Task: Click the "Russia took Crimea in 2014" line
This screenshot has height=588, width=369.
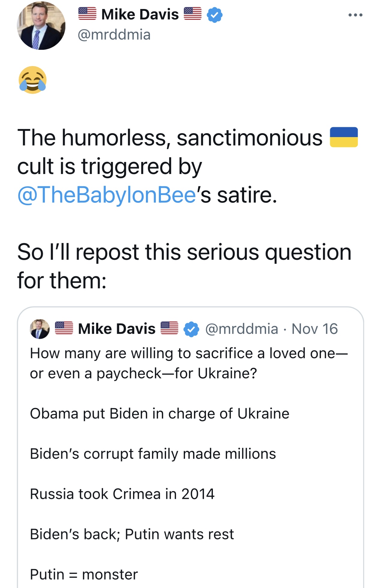Action: tap(122, 494)
